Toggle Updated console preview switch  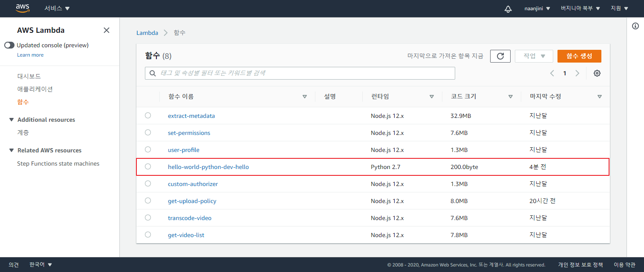(9, 45)
